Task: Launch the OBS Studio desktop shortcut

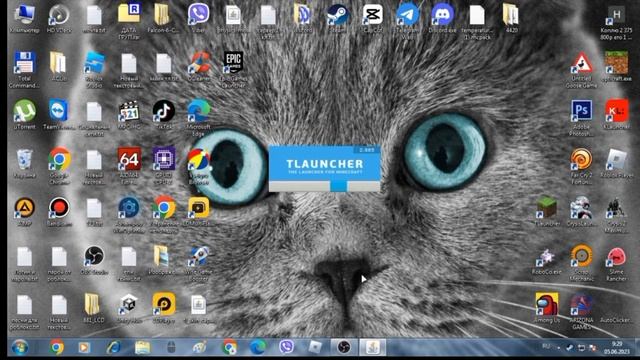Action: coord(94,260)
